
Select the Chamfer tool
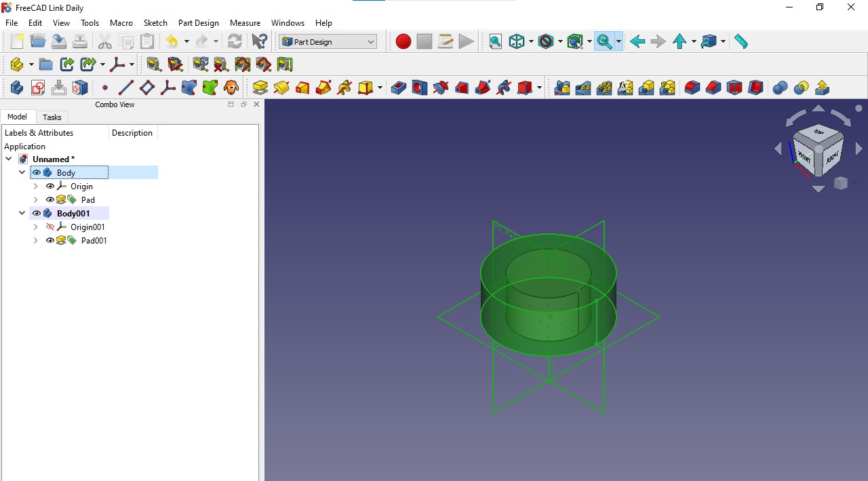pos(713,88)
